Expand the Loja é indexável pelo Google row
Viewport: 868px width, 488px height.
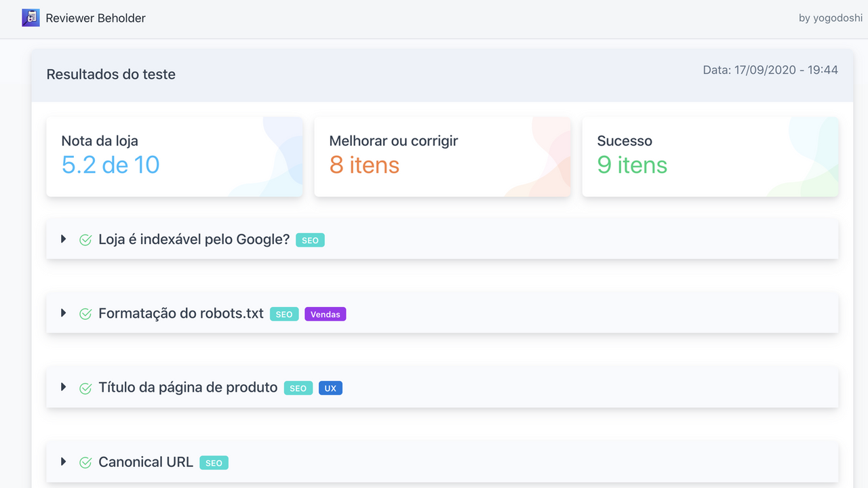pyautogui.click(x=63, y=239)
